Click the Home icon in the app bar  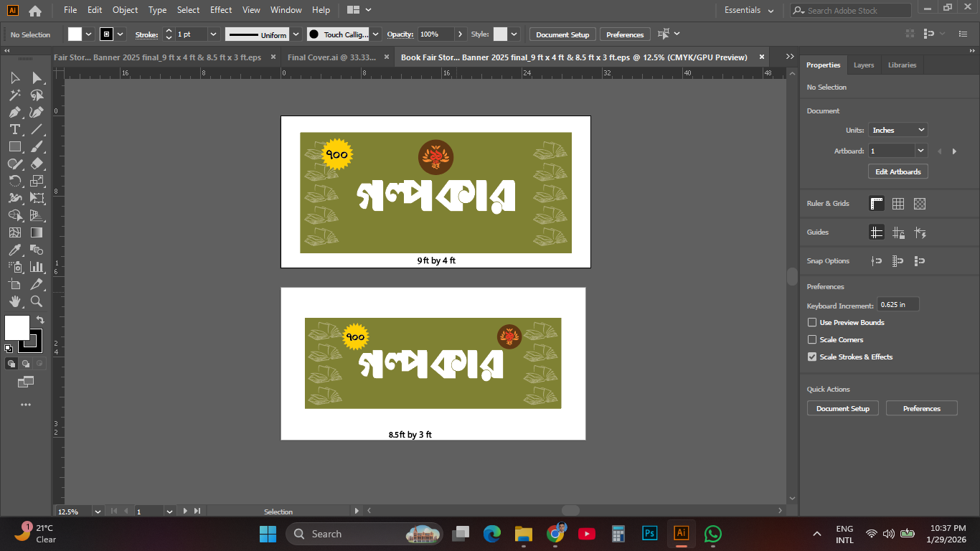click(x=34, y=10)
